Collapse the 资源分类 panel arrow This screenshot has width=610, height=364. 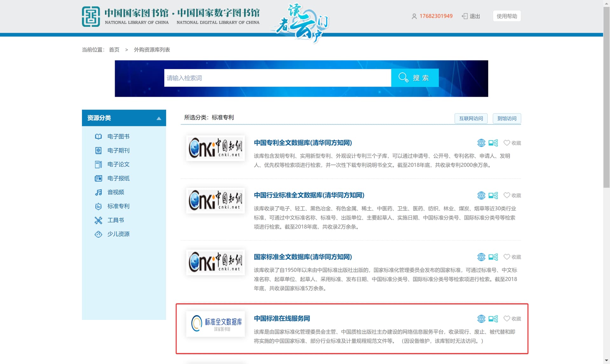click(159, 118)
